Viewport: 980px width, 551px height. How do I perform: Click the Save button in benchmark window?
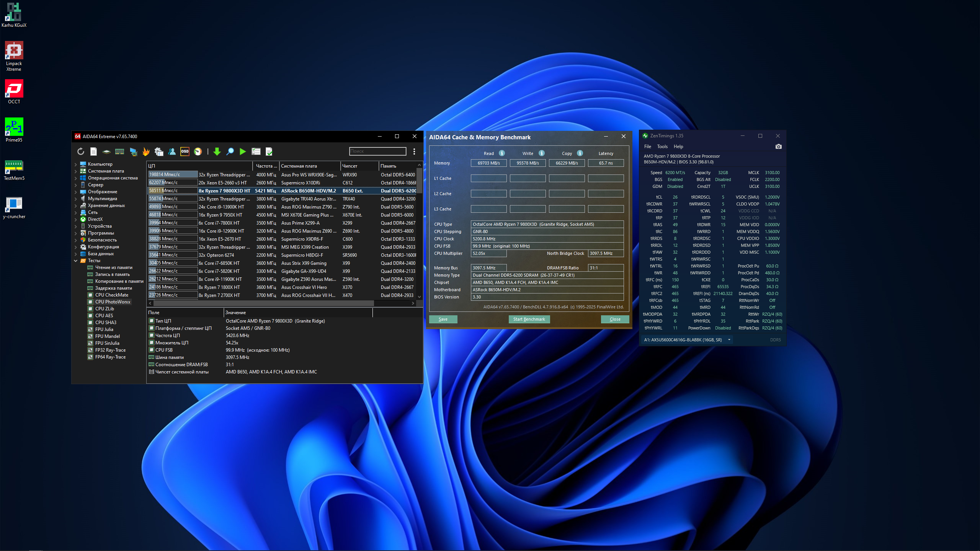point(443,319)
